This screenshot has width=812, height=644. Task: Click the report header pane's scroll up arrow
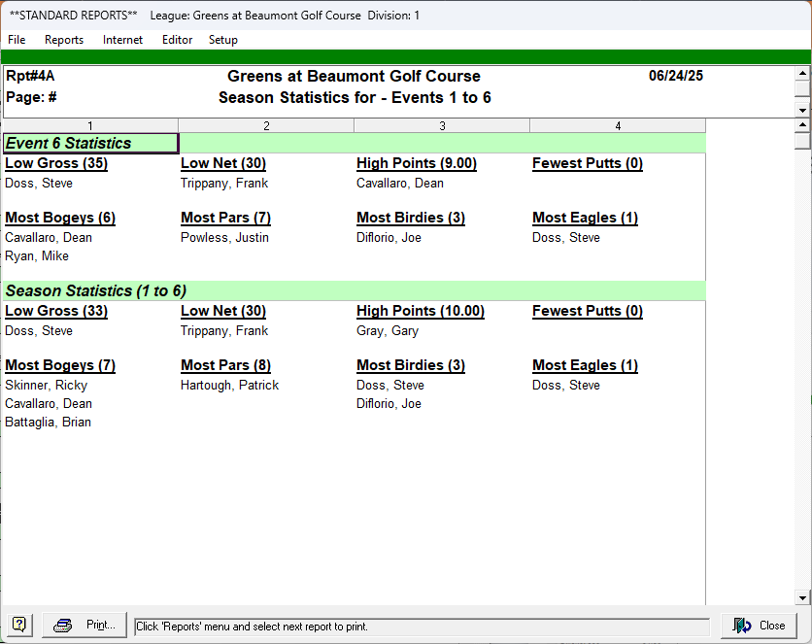point(802,73)
